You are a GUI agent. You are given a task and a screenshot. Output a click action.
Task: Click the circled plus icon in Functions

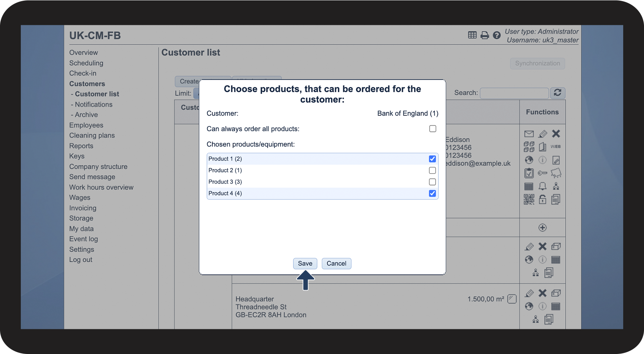tap(542, 227)
